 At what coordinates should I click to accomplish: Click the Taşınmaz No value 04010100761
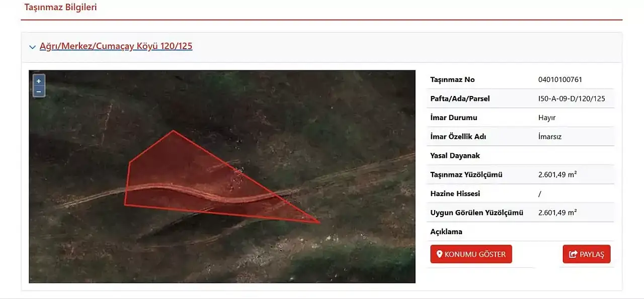click(x=560, y=79)
